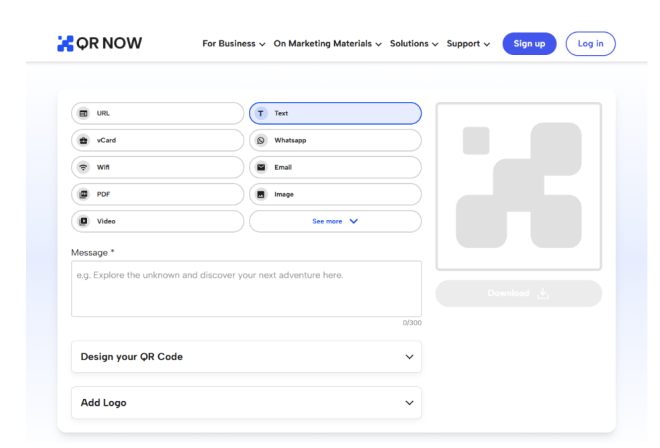This screenshot has height=448, width=660.
Task: Click the Whatsapp label text
Action: (290, 140)
